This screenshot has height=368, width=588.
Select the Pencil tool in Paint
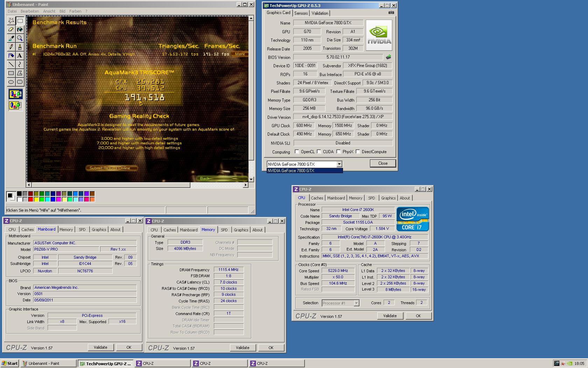[11, 47]
